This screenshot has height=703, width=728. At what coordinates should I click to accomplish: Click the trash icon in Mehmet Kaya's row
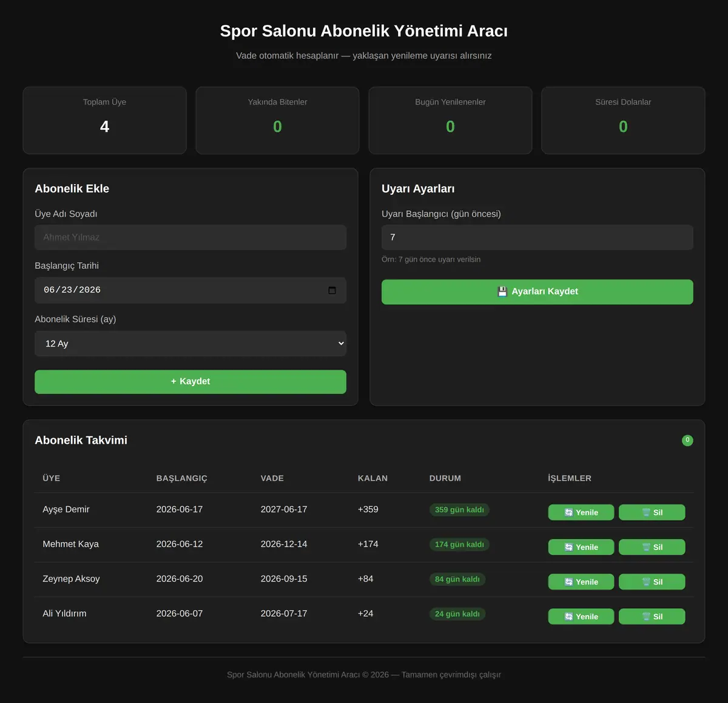point(646,547)
